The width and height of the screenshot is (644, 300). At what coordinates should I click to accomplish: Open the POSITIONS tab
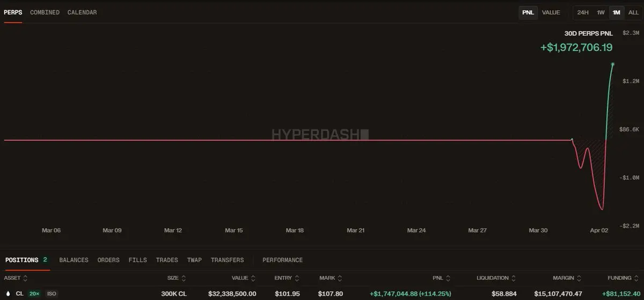26,260
